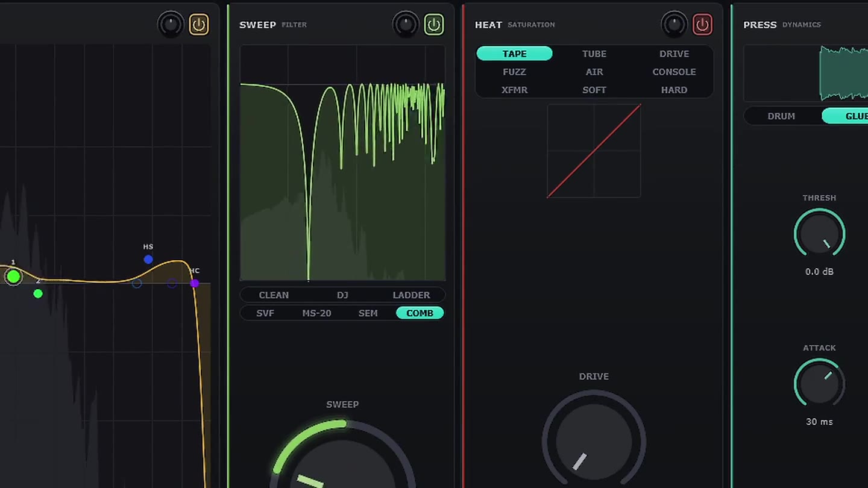868x488 pixels.
Task: Select the SOFT saturation type
Action: click(x=594, y=90)
